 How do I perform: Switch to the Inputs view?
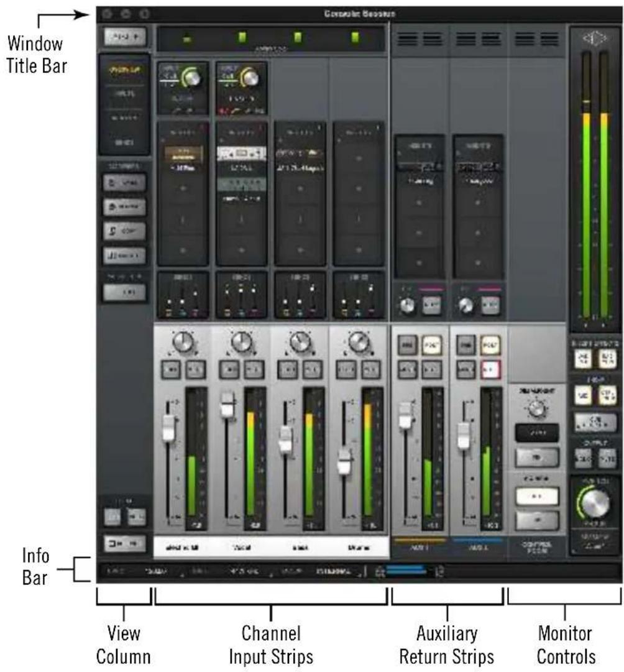(125, 93)
